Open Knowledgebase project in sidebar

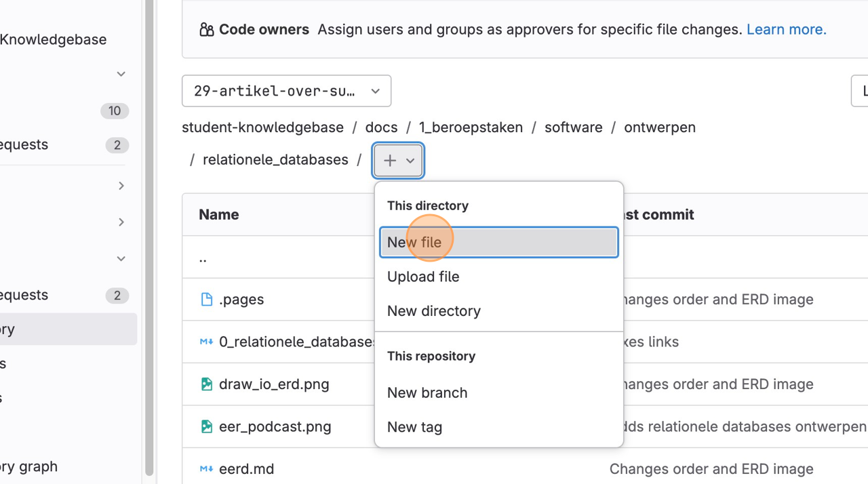pyautogui.click(x=53, y=39)
